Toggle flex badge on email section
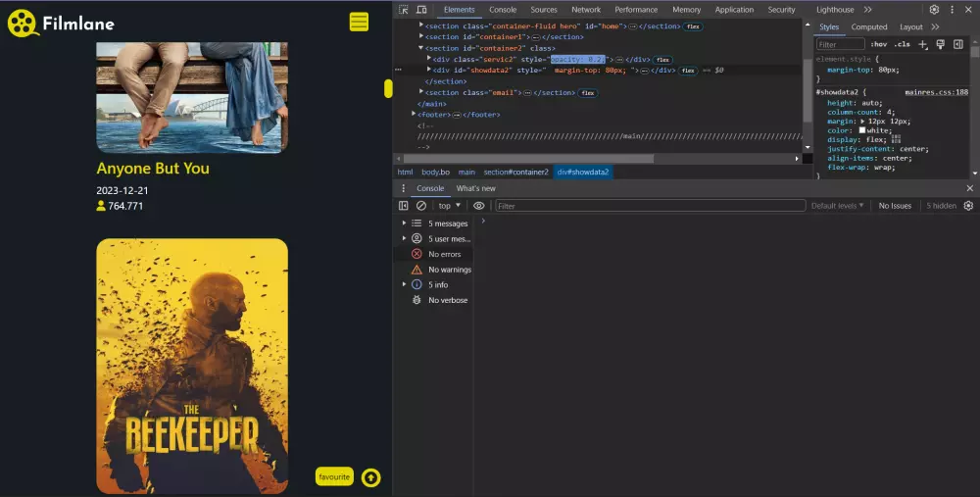The image size is (980, 497). pos(588,93)
